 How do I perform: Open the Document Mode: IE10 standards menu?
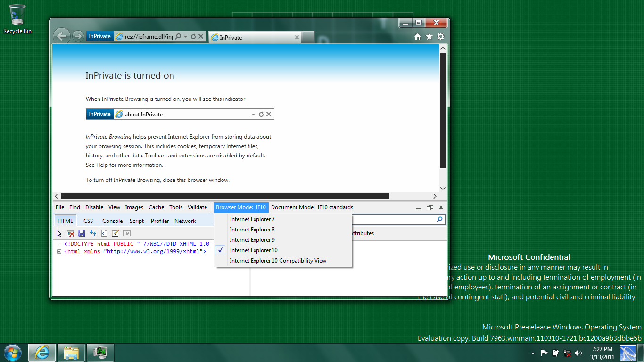(312, 207)
